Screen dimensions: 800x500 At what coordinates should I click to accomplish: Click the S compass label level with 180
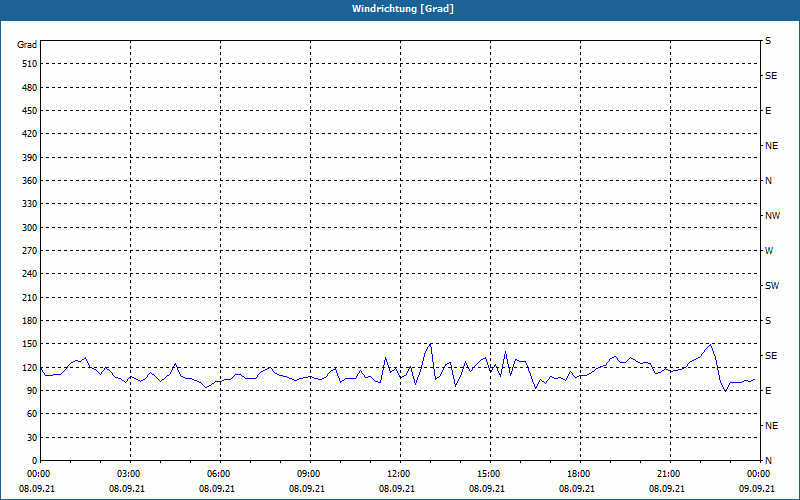pyautogui.click(x=768, y=321)
